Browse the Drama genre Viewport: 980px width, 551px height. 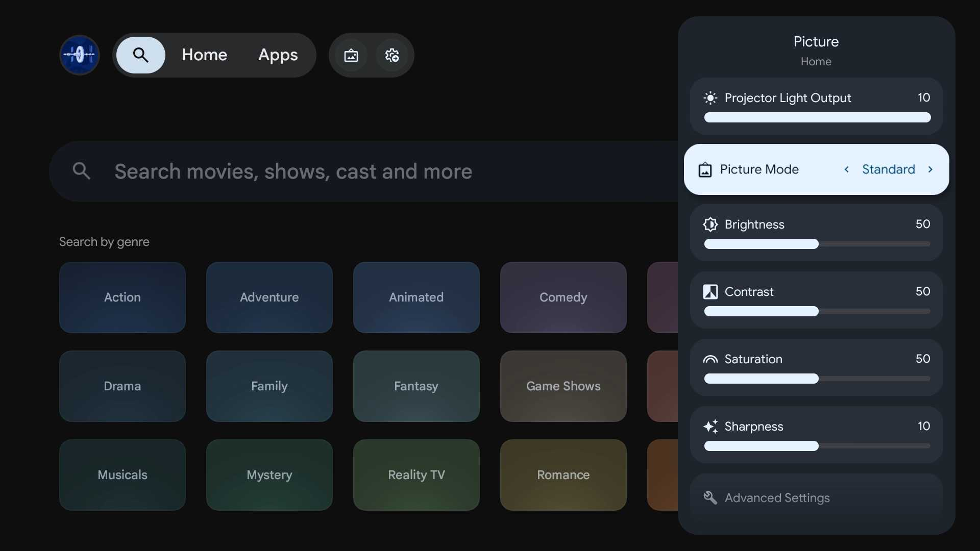[122, 386]
